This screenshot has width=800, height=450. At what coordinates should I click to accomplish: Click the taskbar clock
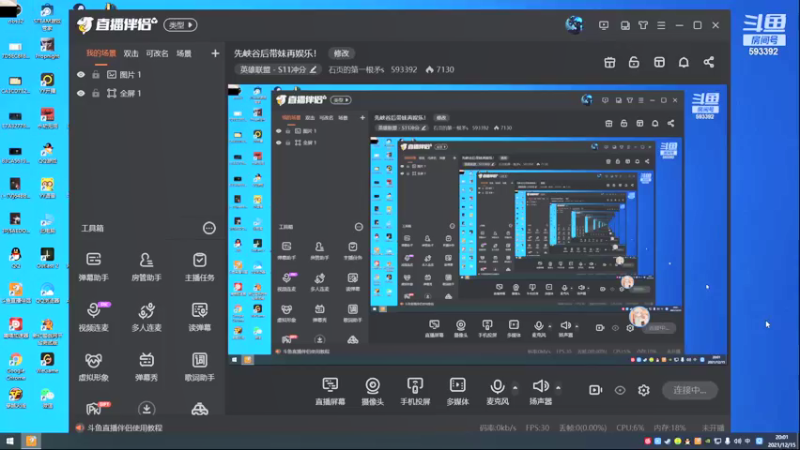click(x=782, y=441)
